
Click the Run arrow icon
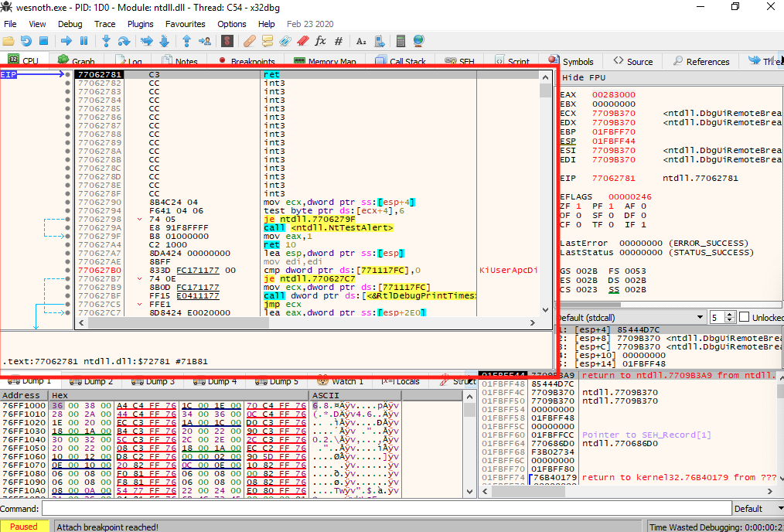click(x=66, y=41)
